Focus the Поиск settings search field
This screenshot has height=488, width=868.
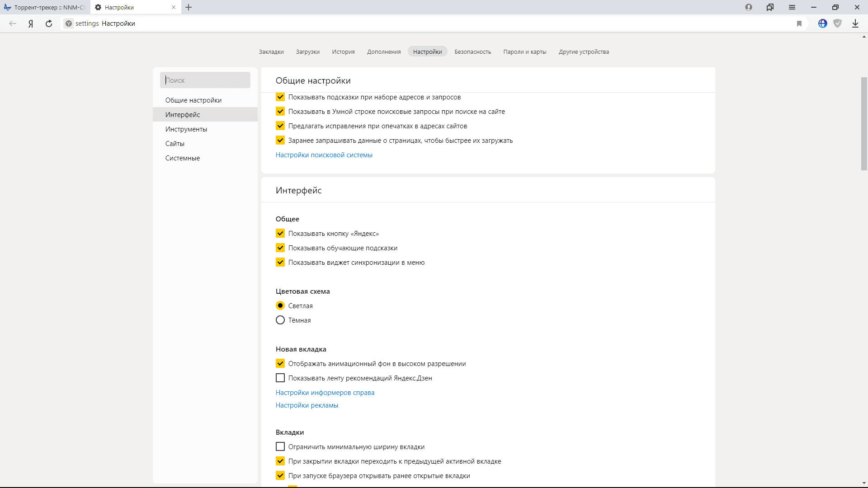205,80
